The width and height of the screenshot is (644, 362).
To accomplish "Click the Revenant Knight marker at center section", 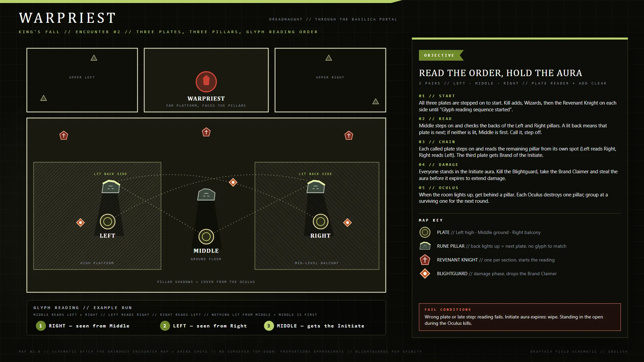I will click(x=206, y=132).
